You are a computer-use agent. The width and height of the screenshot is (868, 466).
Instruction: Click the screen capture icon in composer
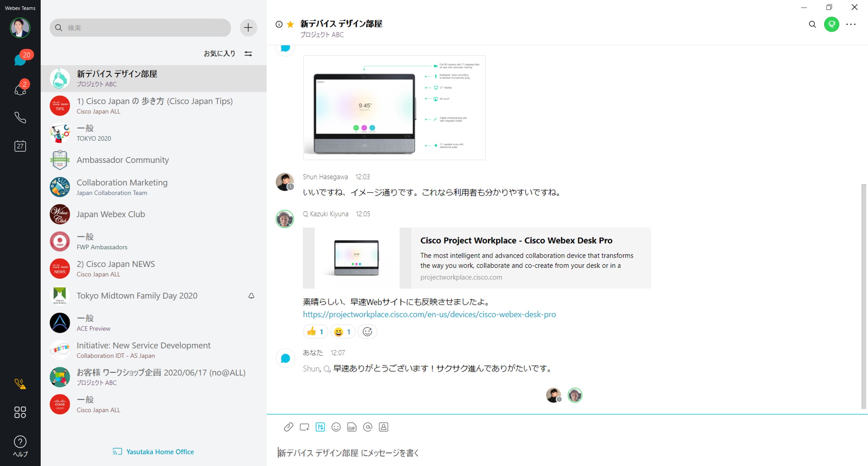304,427
